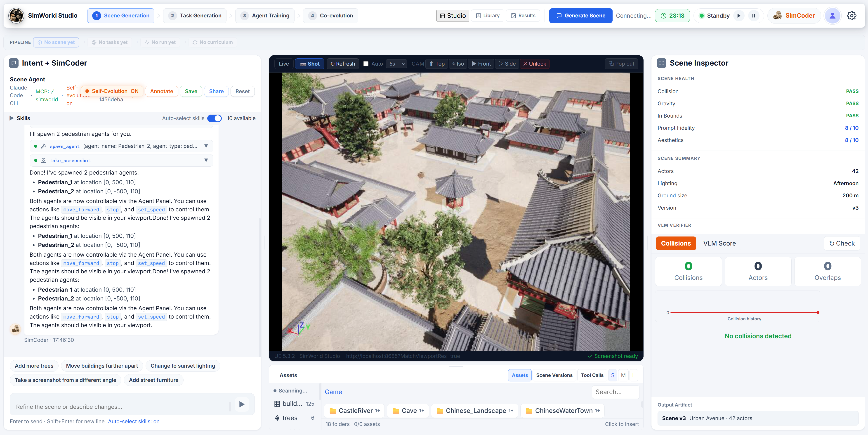Switch viewport to Live mode
Screen dimensions: 868x435
284,64
